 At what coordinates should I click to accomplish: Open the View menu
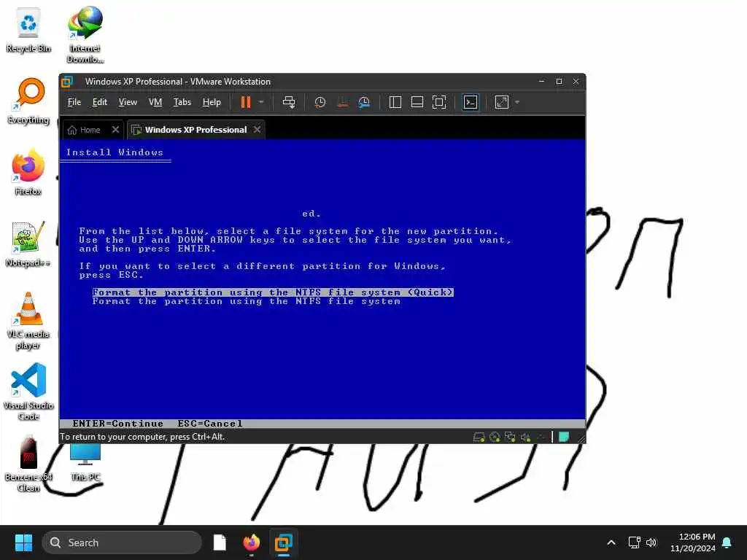click(128, 102)
